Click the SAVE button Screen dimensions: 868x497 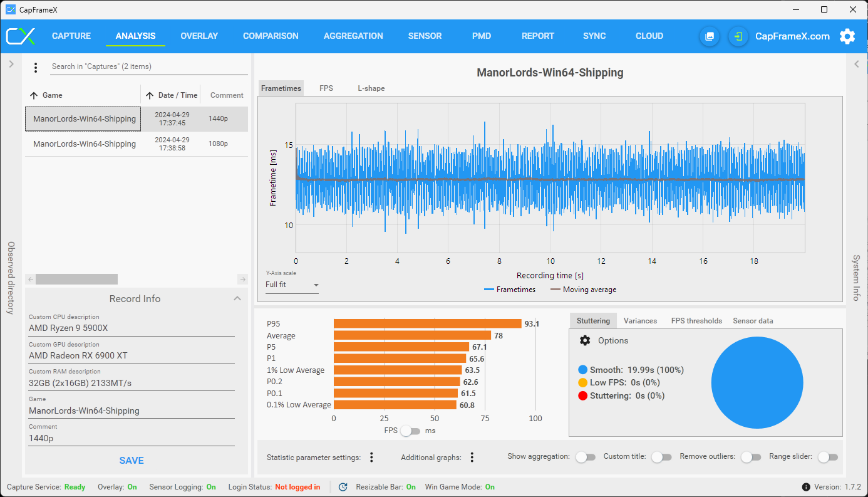pyautogui.click(x=132, y=461)
